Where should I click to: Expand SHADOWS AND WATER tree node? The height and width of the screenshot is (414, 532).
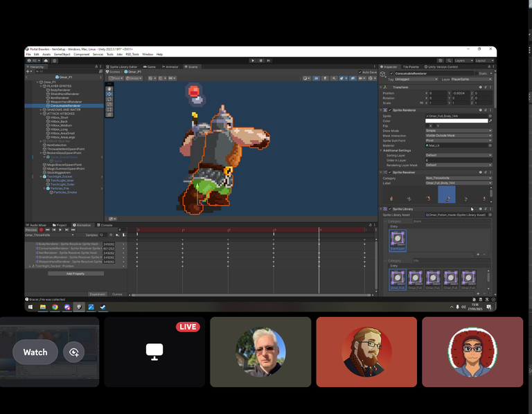(x=41, y=110)
